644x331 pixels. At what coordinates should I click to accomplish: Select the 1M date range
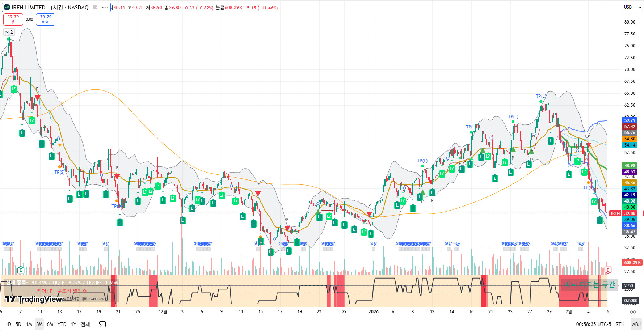coord(29,324)
